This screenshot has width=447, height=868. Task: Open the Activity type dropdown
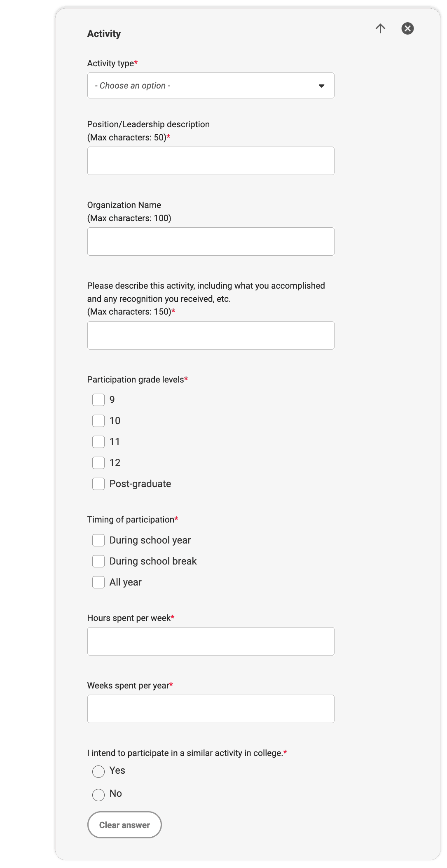coord(211,86)
